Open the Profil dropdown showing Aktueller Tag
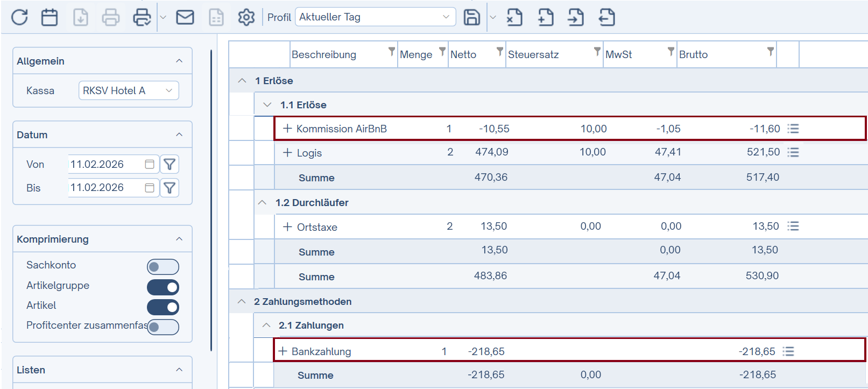The width and height of the screenshot is (868, 389). coord(375,17)
